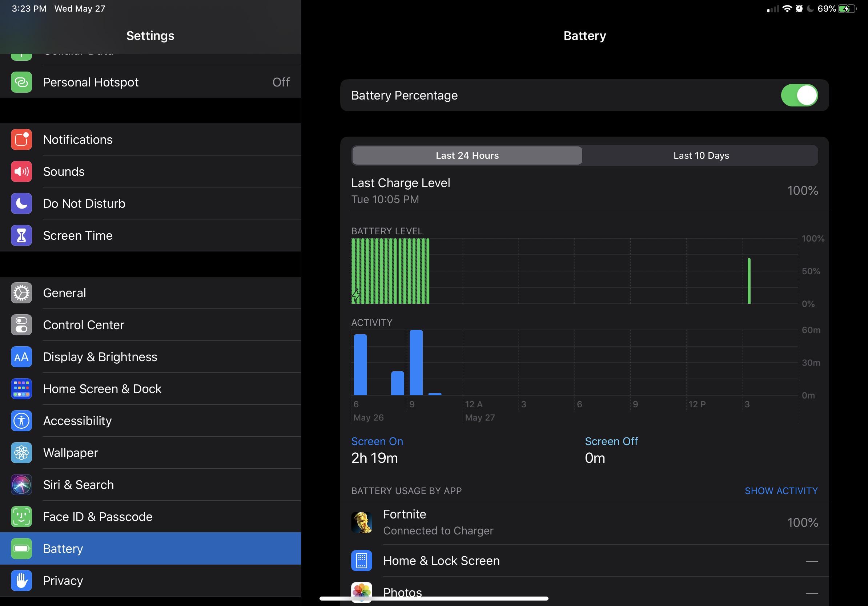This screenshot has width=868, height=606.
Task: Open Face ID & Passcode icon
Action: tap(21, 517)
